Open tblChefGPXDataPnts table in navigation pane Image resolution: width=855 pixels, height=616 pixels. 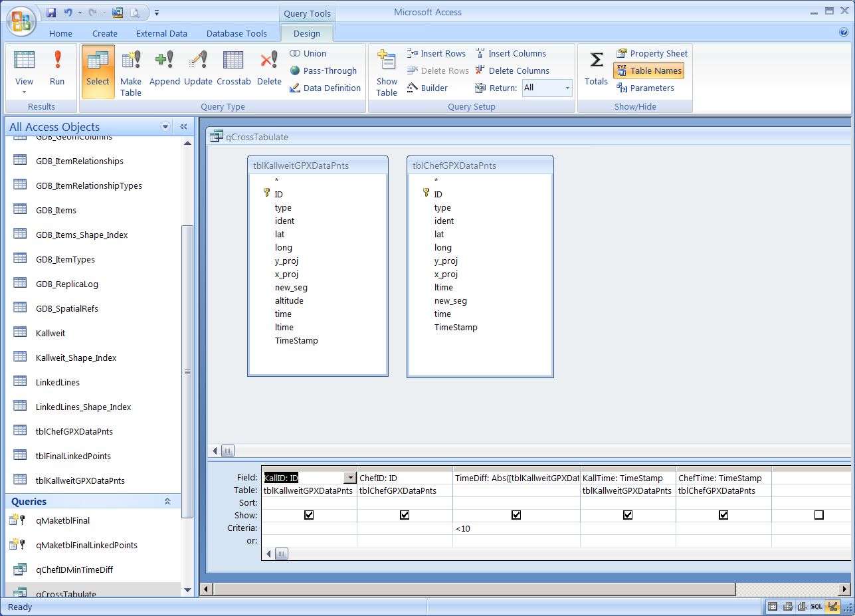[74, 431]
